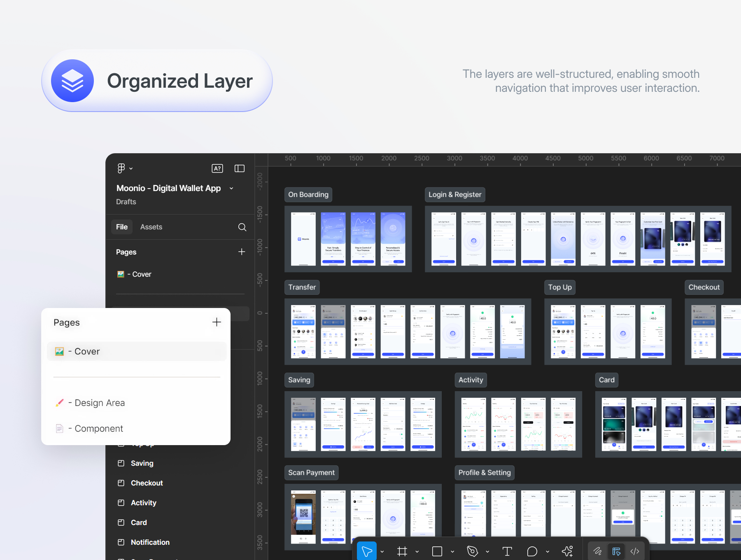The image size is (741, 560).
Task: Switch to Draw mode toggle
Action: tap(597, 551)
